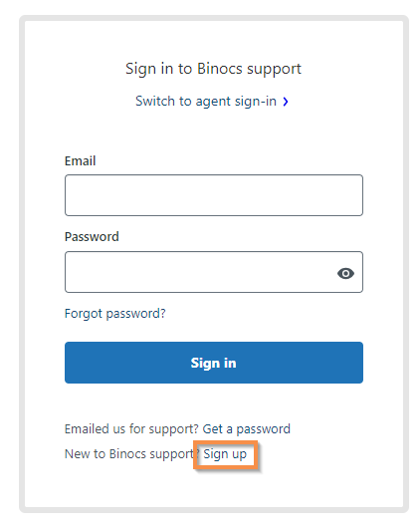The height and width of the screenshot is (527, 420).
Task: Focus the Password input field
Action: [214, 272]
